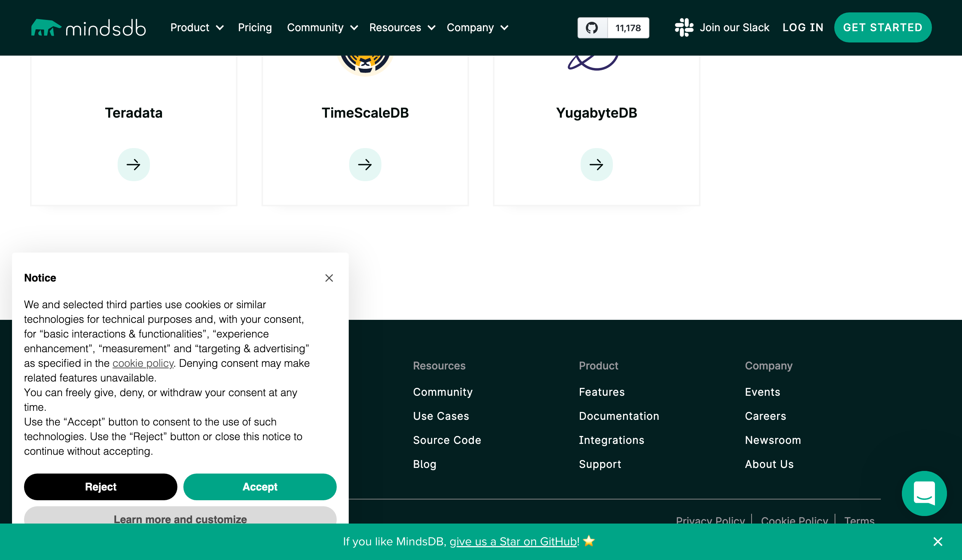
Task: Expand the Product dropdown menu
Action: [197, 27]
